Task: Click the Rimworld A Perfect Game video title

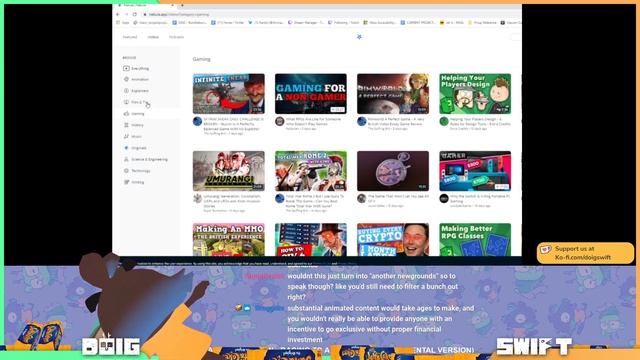Action: (x=396, y=121)
